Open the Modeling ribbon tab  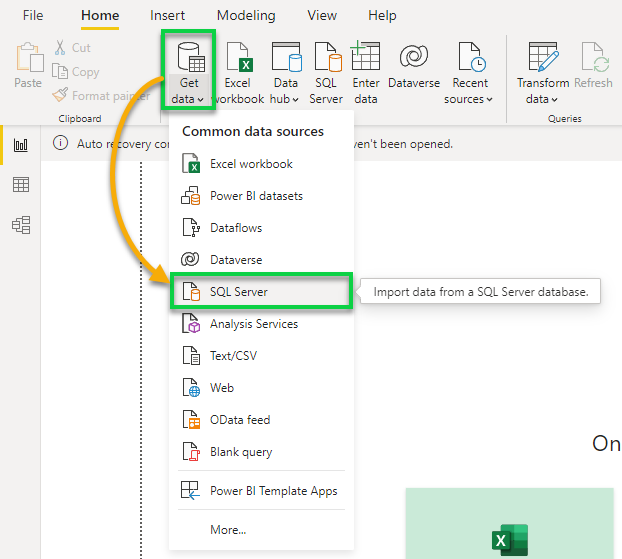(x=246, y=15)
